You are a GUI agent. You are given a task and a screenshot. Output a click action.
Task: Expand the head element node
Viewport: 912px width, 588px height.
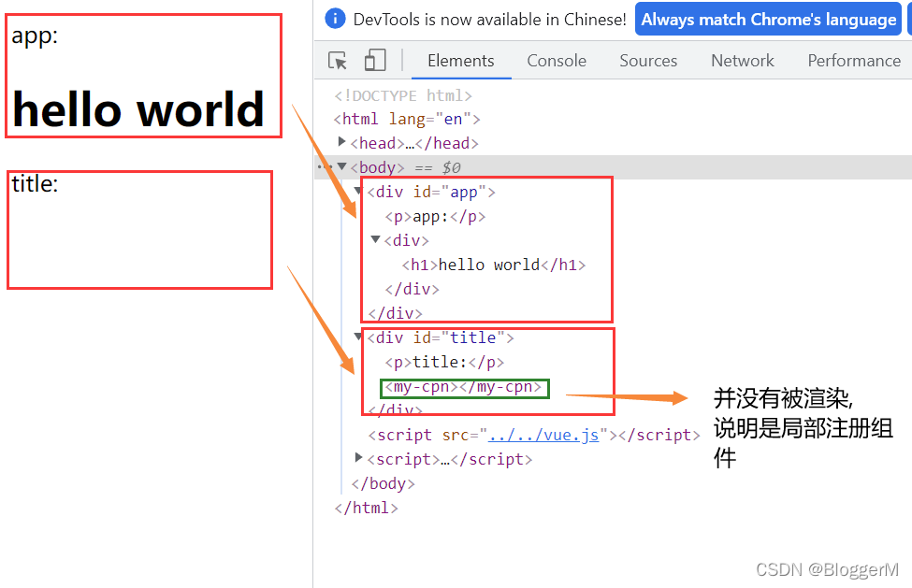[342, 142]
